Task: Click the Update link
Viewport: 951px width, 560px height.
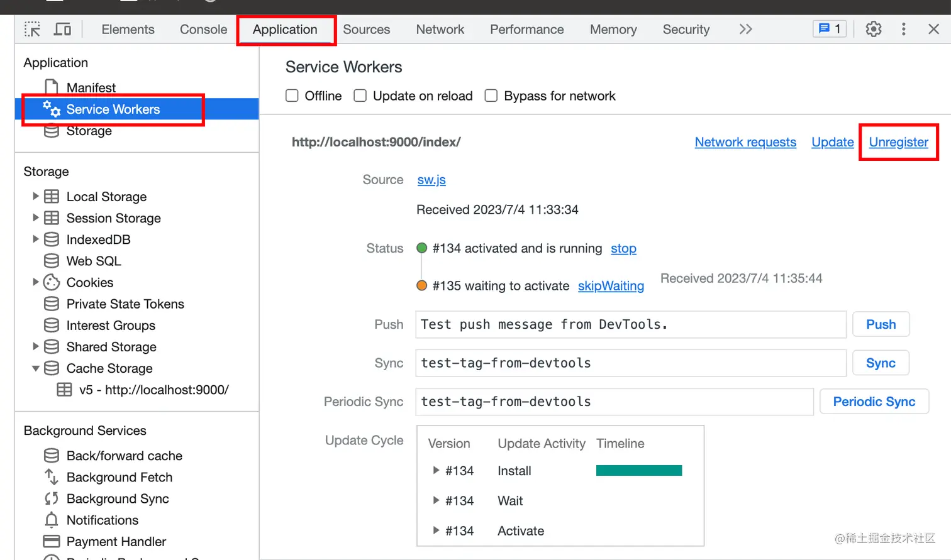Action: click(832, 142)
